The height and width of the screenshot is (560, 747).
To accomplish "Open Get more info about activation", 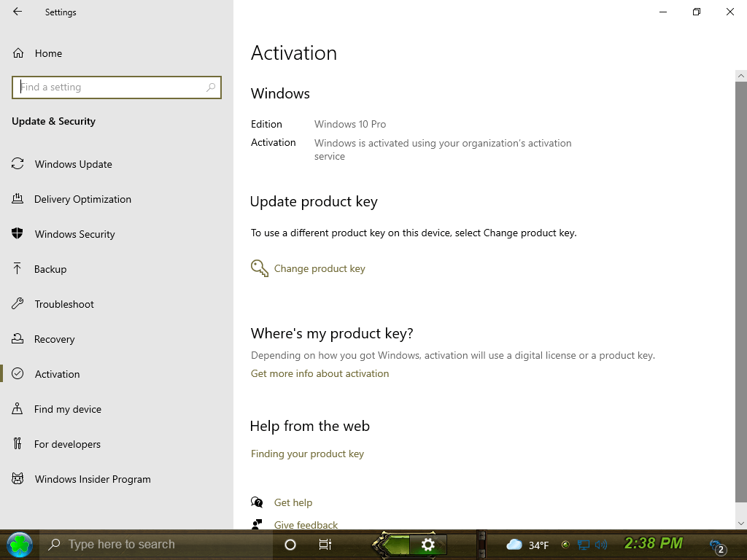I will point(320,374).
